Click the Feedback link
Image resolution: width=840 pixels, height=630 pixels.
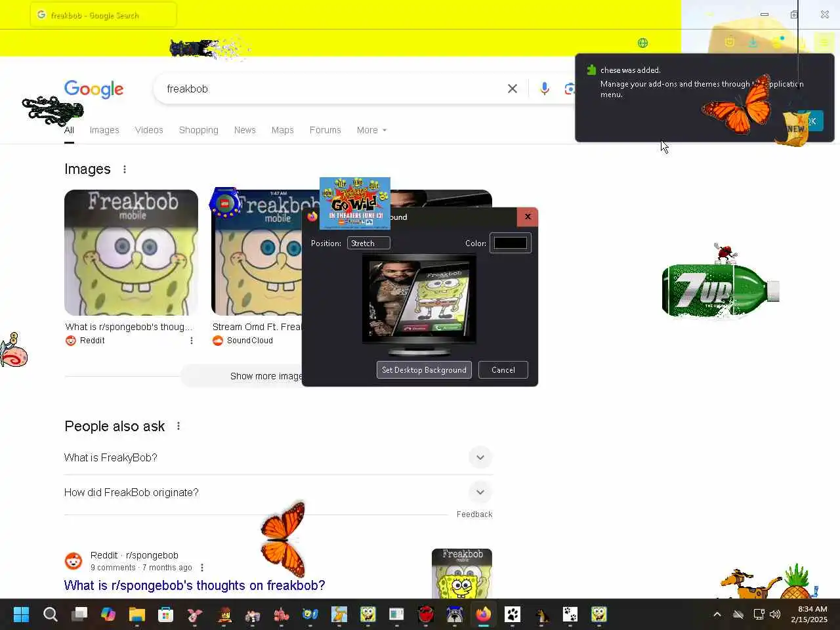pyautogui.click(x=474, y=514)
